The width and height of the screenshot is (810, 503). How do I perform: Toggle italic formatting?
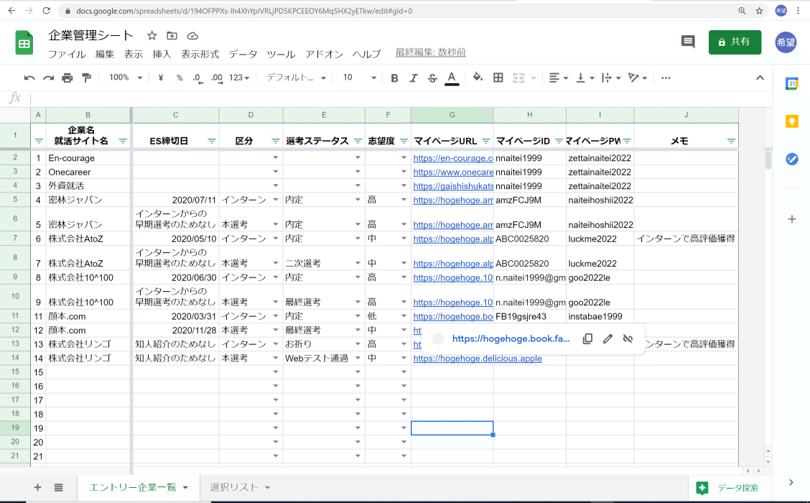(x=413, y=78)
